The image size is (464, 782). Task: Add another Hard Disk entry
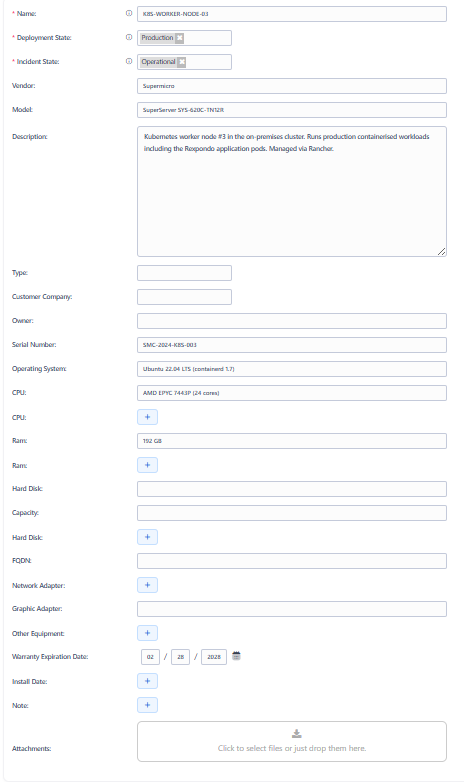pos(147,537)
